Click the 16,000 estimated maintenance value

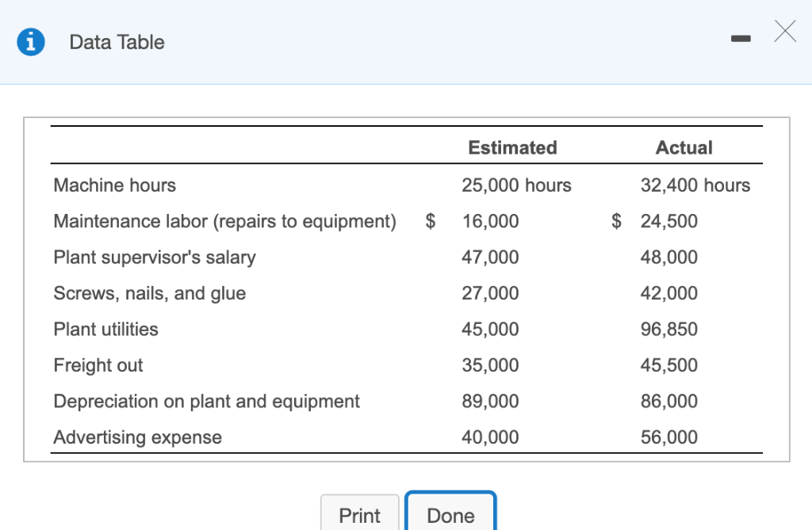coord(490,222)
